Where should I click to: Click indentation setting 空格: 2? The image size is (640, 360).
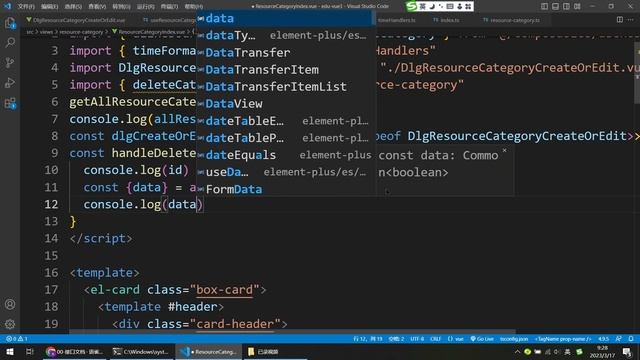[396, 339]
